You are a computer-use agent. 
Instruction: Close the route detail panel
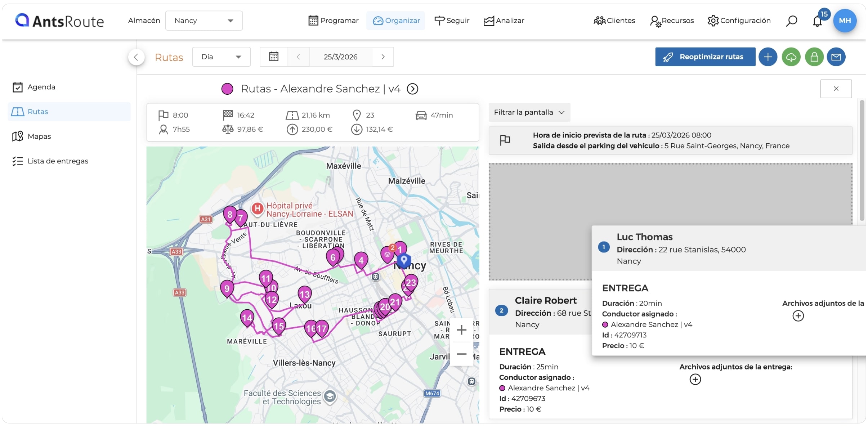click(x=836, y=89)
